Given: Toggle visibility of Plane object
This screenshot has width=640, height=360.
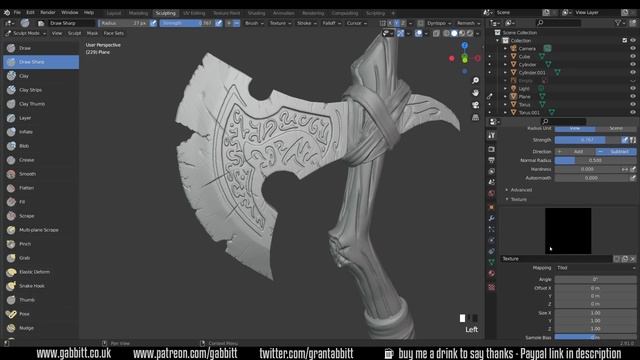Looking at the screenshot, I should 633,96.
